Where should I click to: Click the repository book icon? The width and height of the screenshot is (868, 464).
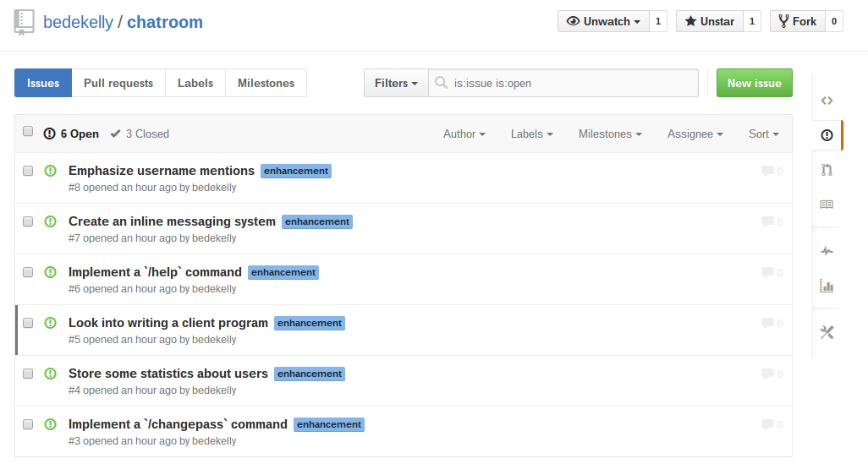(x=24, y=23)
